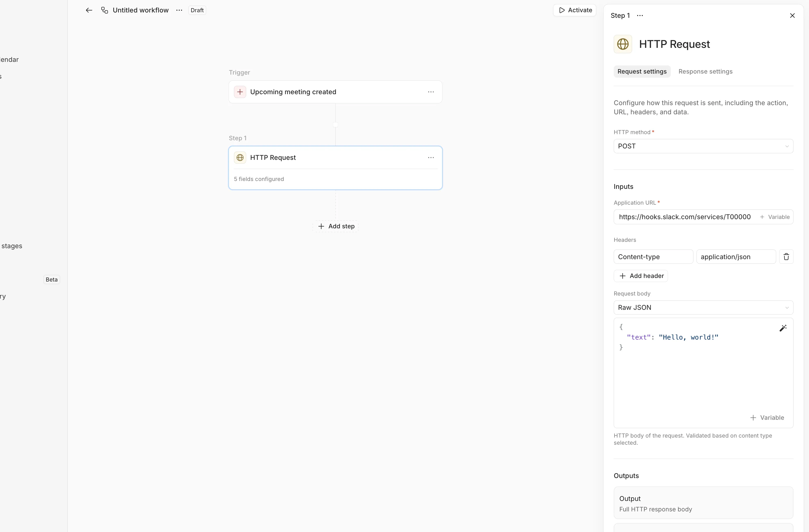Click the Activate workflow button

point(575,10)
